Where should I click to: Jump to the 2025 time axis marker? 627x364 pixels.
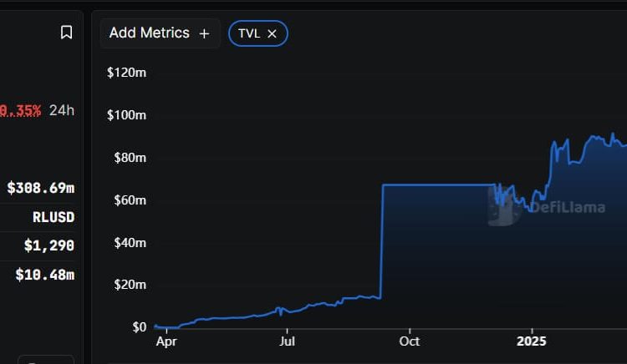[531, 341]
